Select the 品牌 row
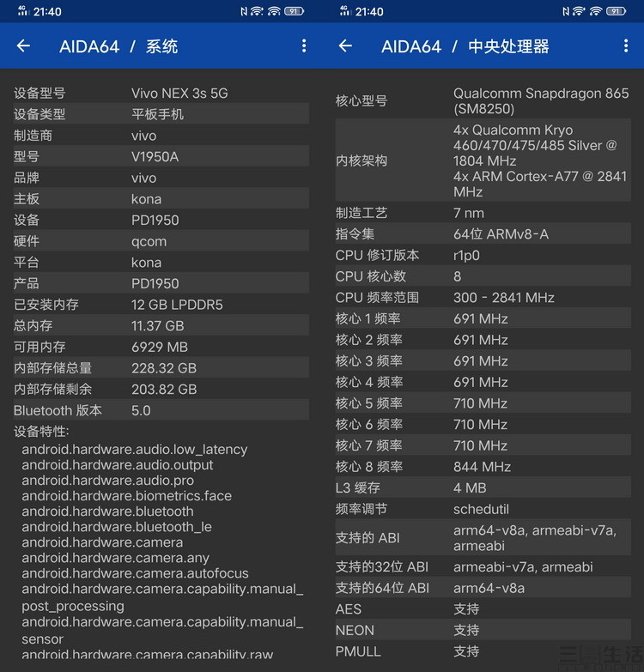This screenshot has width=644, height=672. pos(161,178)
